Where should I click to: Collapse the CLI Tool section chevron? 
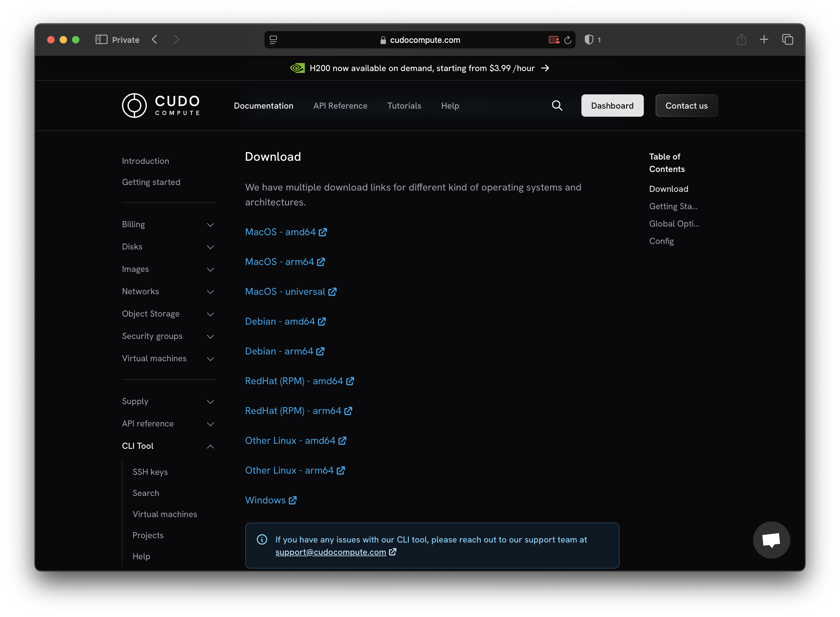pos(210,446)
